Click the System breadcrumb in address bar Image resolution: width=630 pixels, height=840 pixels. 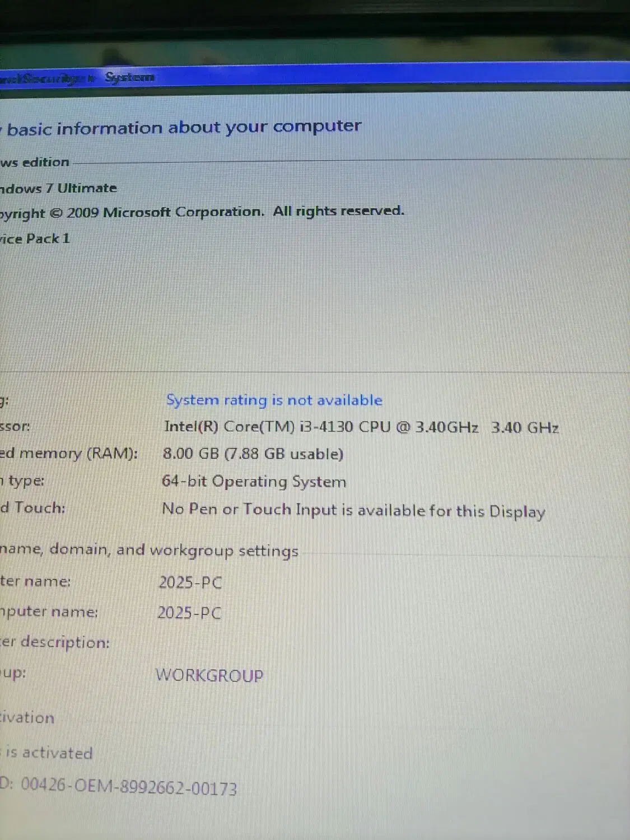point(129,77)
